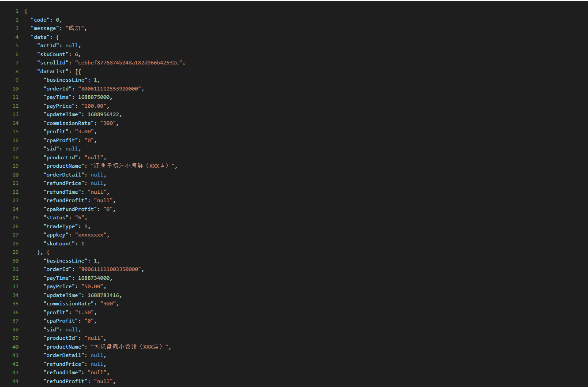Click the status value "6"
The image size is (588, 387).
click(79, 218)
